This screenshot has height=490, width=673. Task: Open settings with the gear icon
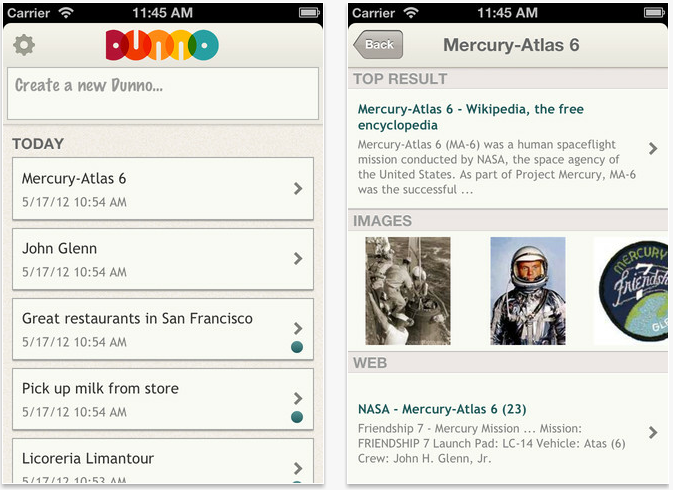click(x=24, y=45)
